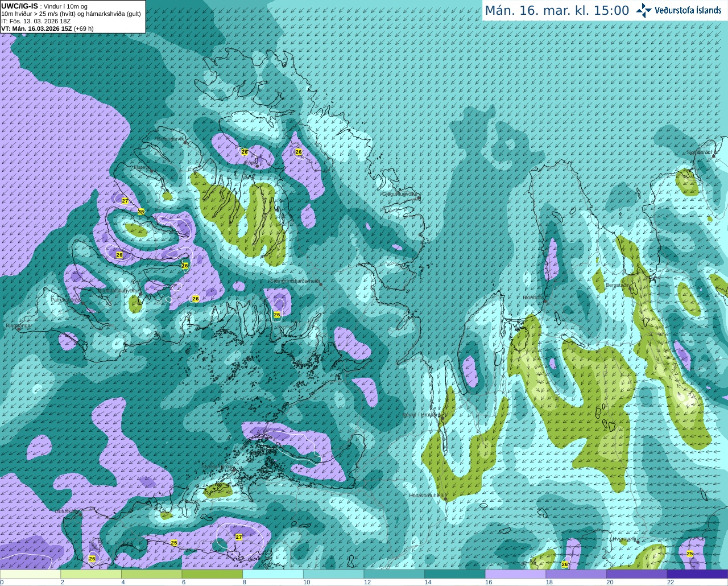Screen dimensions: 728x586
Task: Pick the light green 2–4 m/s legend swatch
Action: click(x=91, y=574)
